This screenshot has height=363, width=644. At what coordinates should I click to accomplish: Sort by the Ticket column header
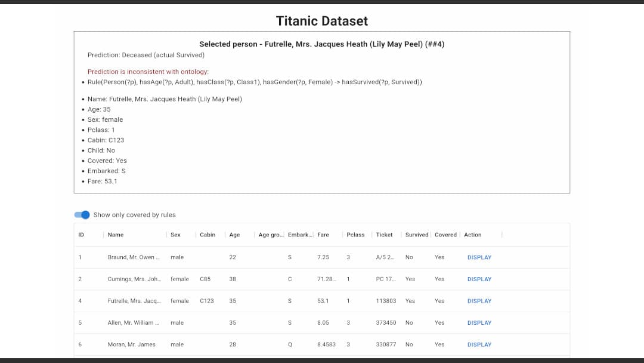tap(385, 235)
